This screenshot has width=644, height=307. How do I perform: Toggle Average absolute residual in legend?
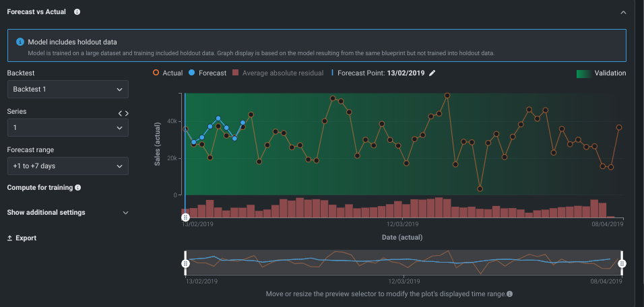278,73
